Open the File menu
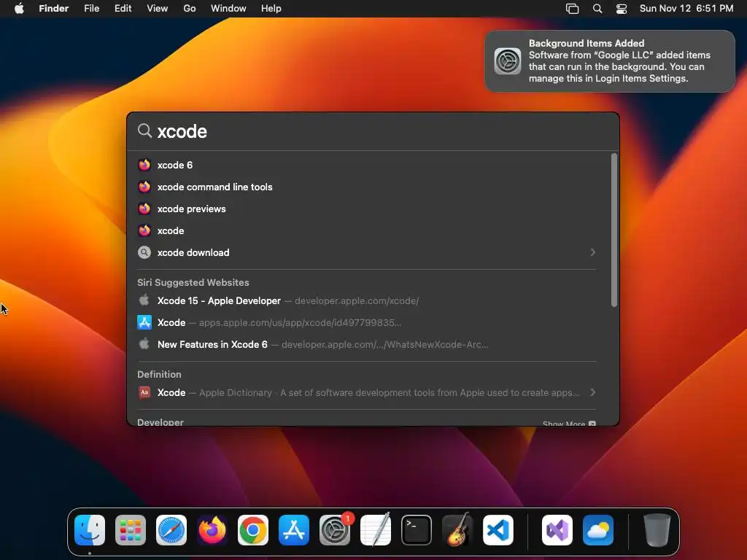 (91, 9)
